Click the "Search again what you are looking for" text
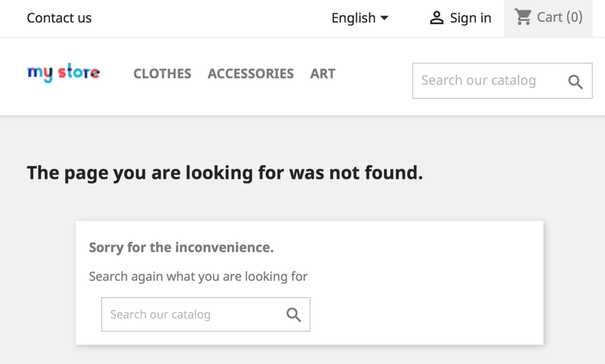The width and height of the screenshot is (605, 364). (198, 276)
